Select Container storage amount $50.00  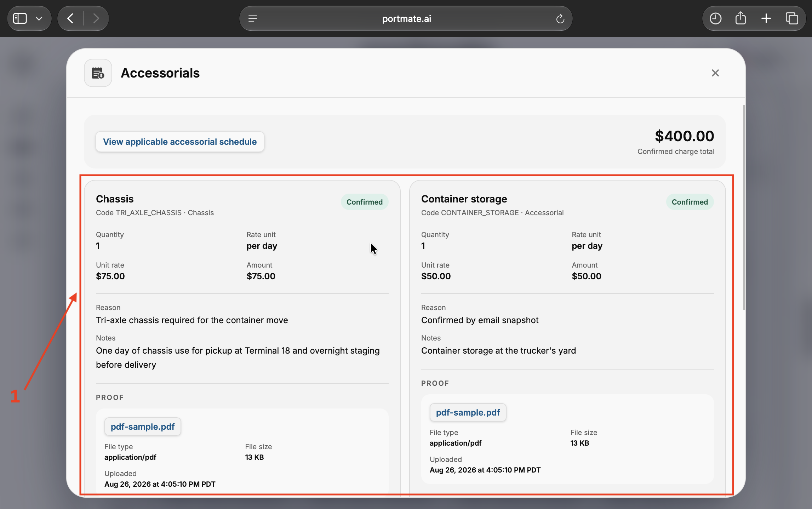point(587,276)
